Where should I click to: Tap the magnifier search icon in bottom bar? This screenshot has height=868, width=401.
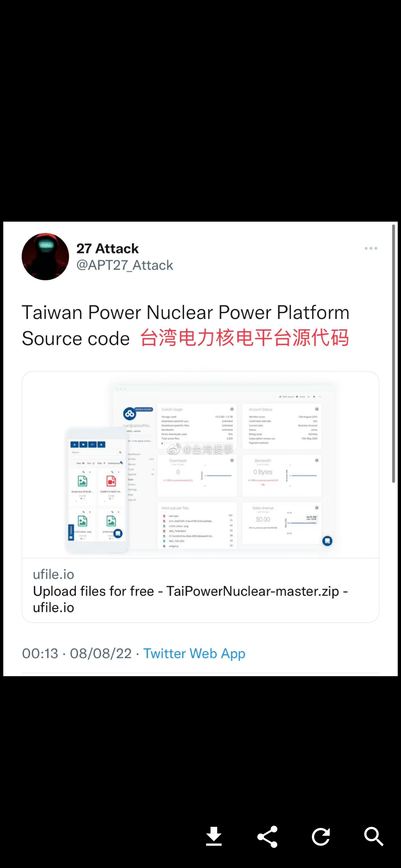(374, 836)
